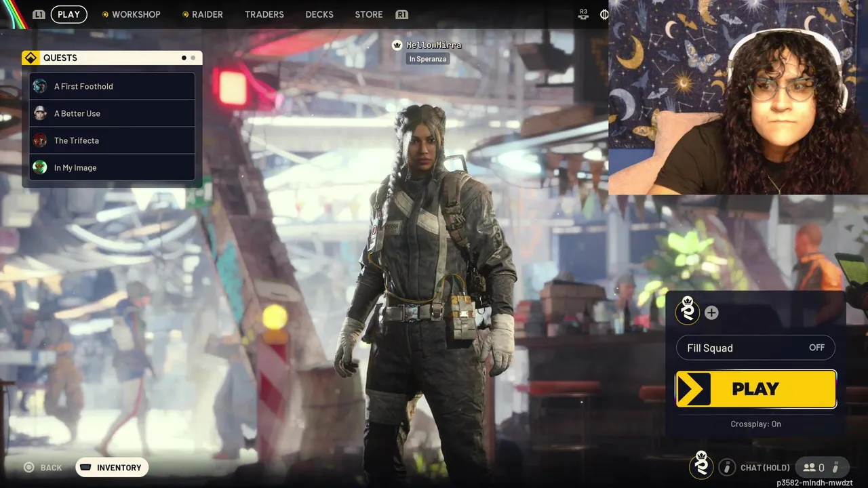
Task: Click the In Speranza status label
Action: coord(427,59)
